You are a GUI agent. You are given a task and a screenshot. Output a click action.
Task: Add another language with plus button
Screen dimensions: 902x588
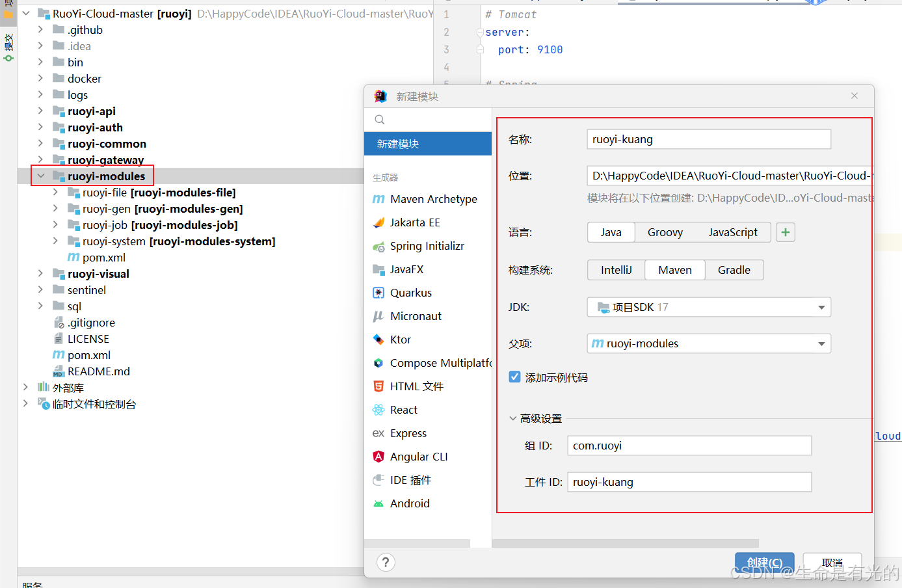coord(786,232)
